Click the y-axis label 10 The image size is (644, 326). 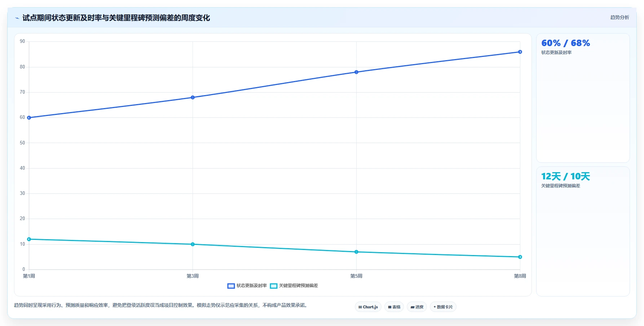[22, 244]
